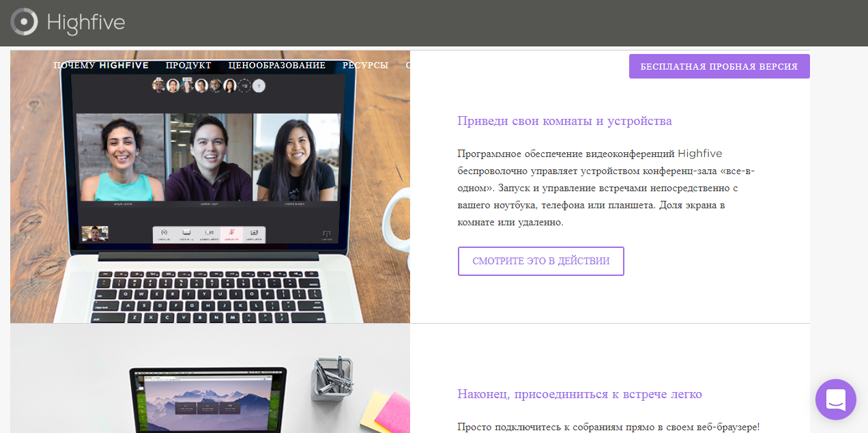Open the live chat bubble widget

click(835, 400)
